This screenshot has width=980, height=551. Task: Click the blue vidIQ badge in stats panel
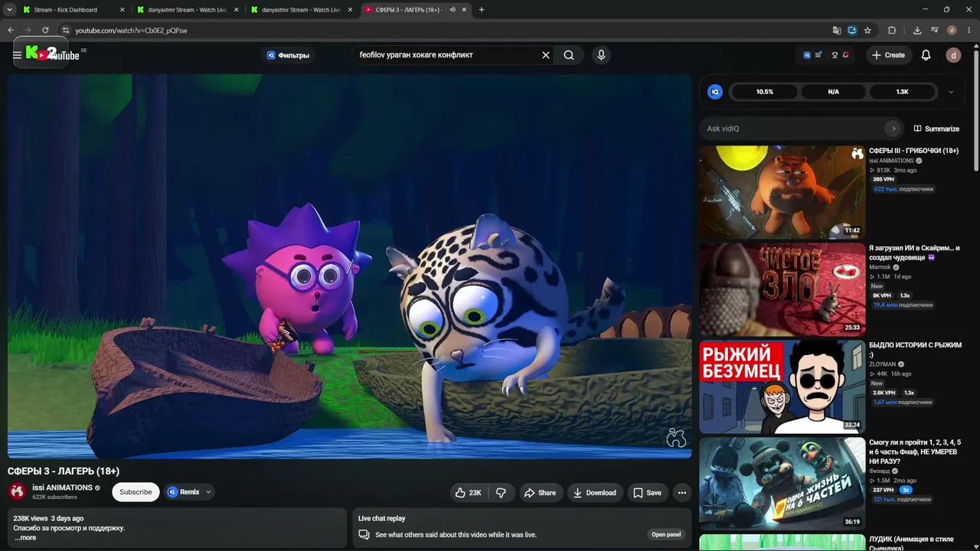[x=715, y=92]
